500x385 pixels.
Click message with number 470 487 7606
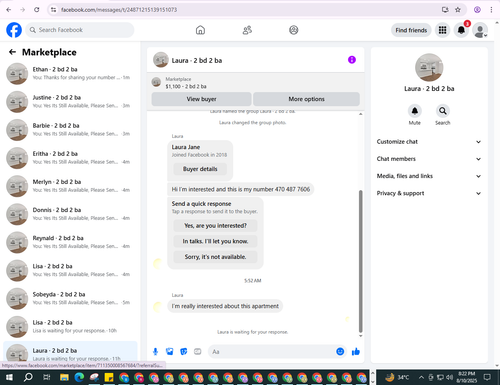coord(240,189)
